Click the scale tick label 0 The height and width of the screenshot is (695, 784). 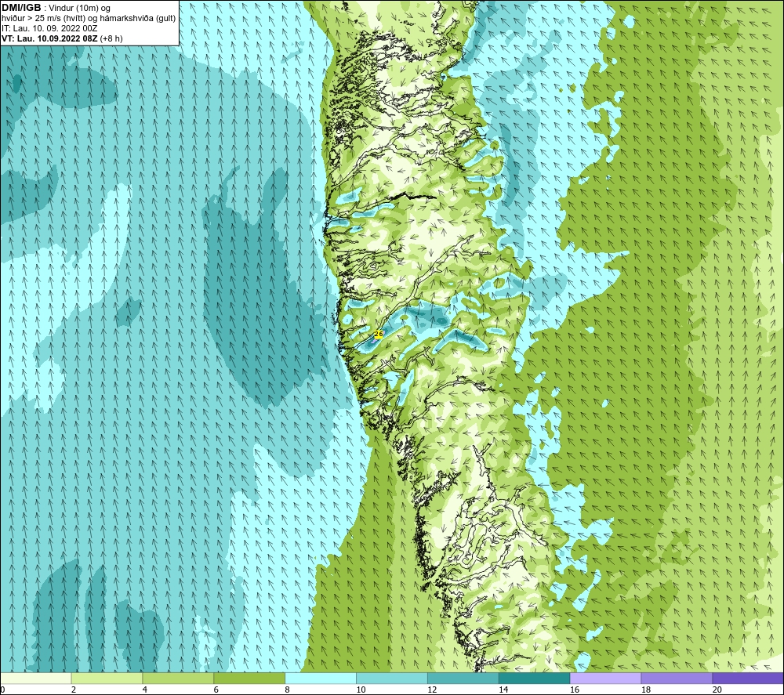click(2, 690)
